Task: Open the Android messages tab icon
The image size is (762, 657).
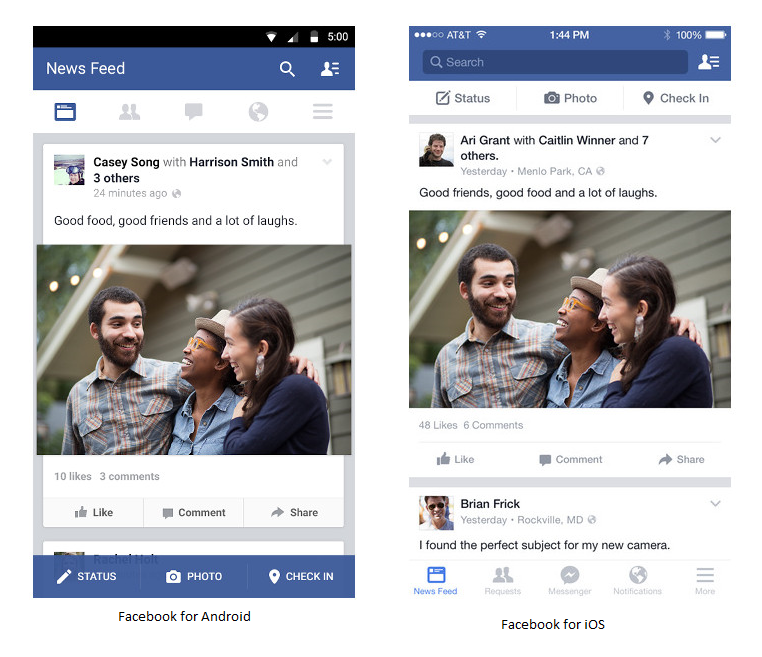Action: pos(193,112)
